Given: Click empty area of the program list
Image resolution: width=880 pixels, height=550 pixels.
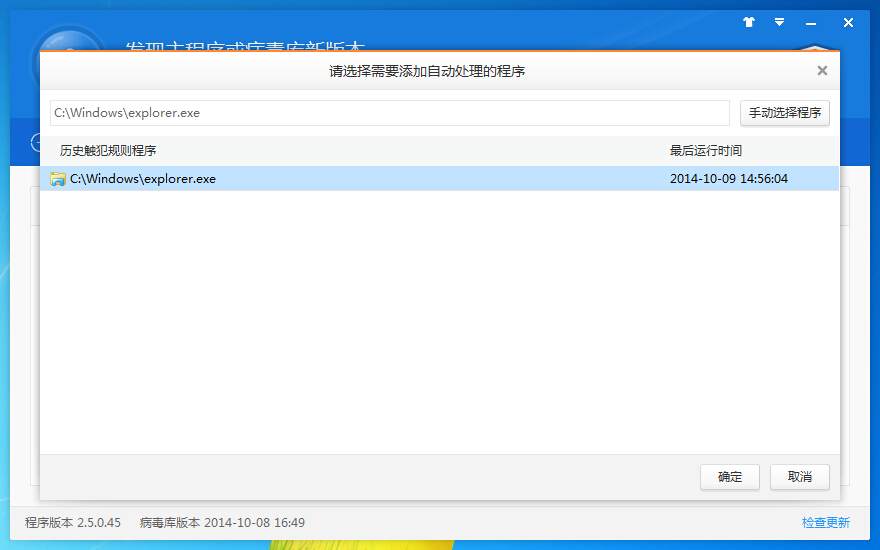Looking at the screenshot, I should pyautogui.click(x=440, y=320).
